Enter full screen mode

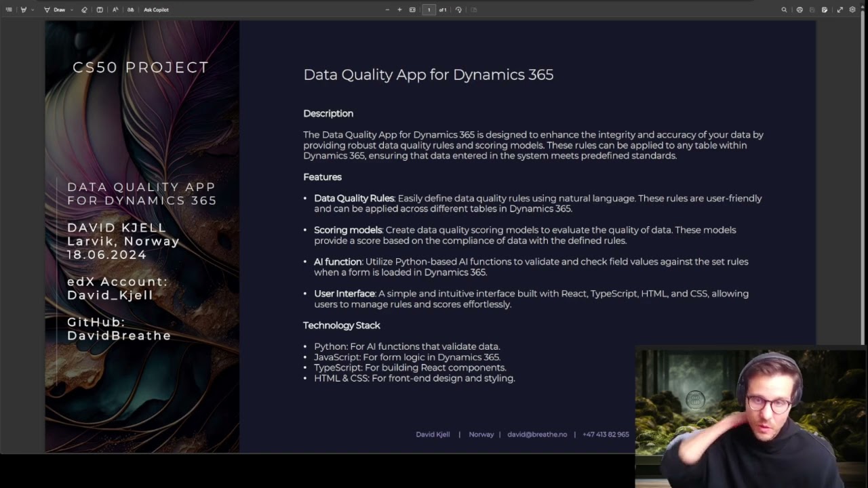tap(840, 9)
